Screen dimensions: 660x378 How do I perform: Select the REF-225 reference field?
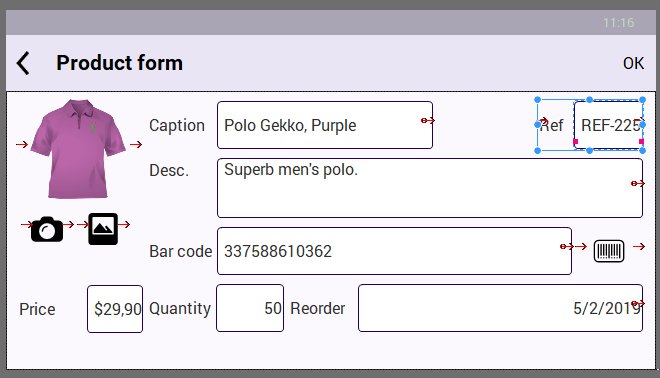click(608, 125)
